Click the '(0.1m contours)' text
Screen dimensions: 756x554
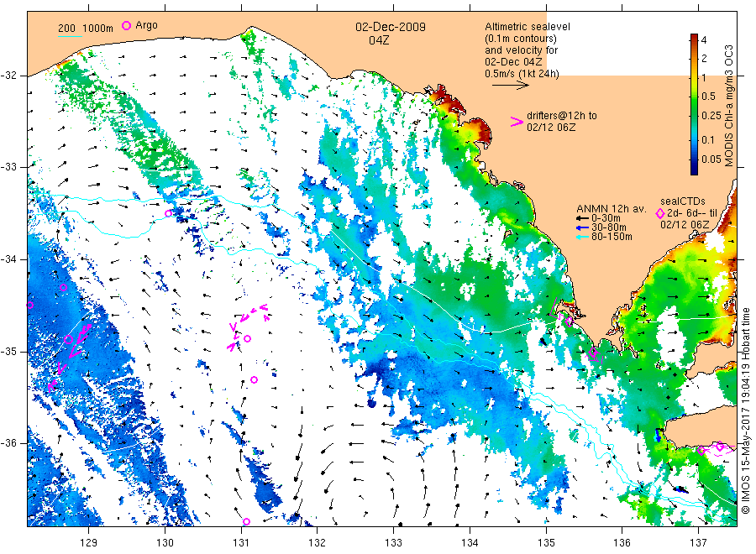[521, 39]
